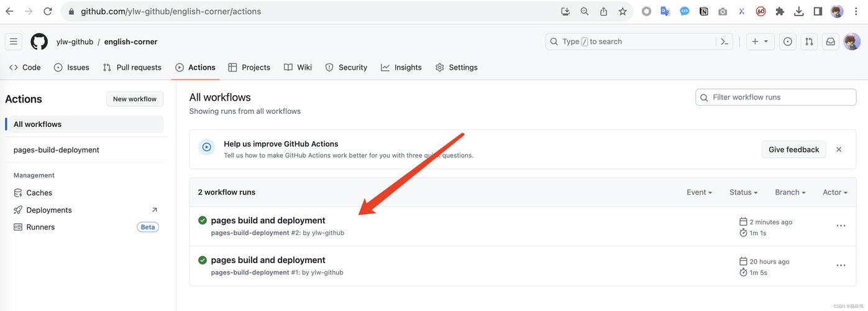Screen dimensions: 868x311
Task: Open pull requests icon in the header
Action: click(809, 42)
